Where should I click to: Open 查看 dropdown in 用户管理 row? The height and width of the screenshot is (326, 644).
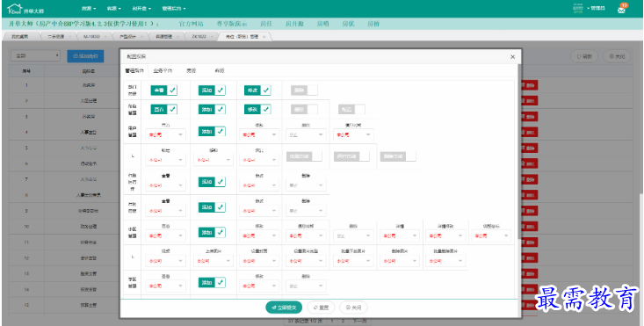165,134
